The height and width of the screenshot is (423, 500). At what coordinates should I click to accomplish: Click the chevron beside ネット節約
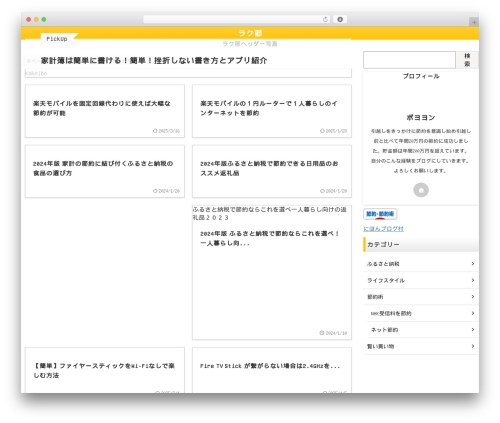click(x=473, y=330)
